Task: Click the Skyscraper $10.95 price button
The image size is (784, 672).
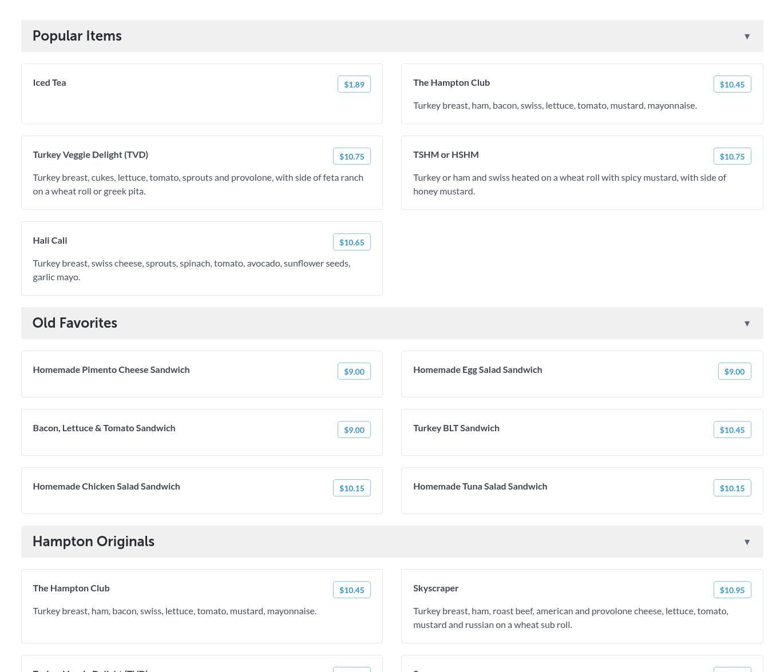Action: point(732,590)
